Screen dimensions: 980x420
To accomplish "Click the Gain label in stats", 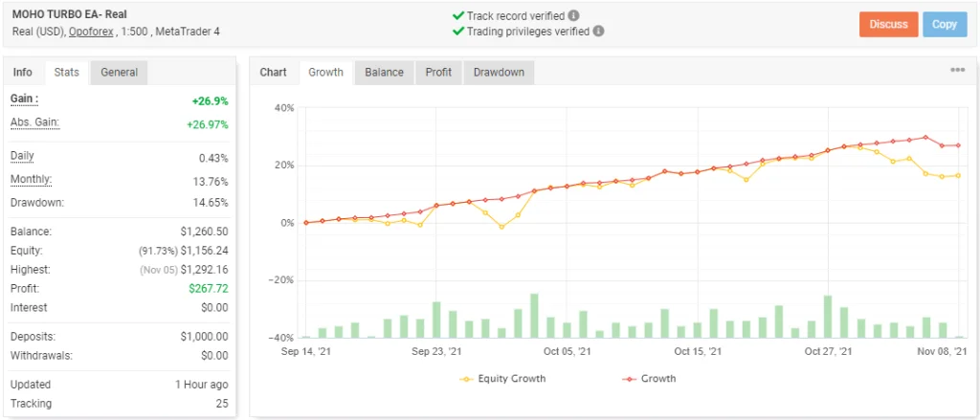I will point(26,99).
